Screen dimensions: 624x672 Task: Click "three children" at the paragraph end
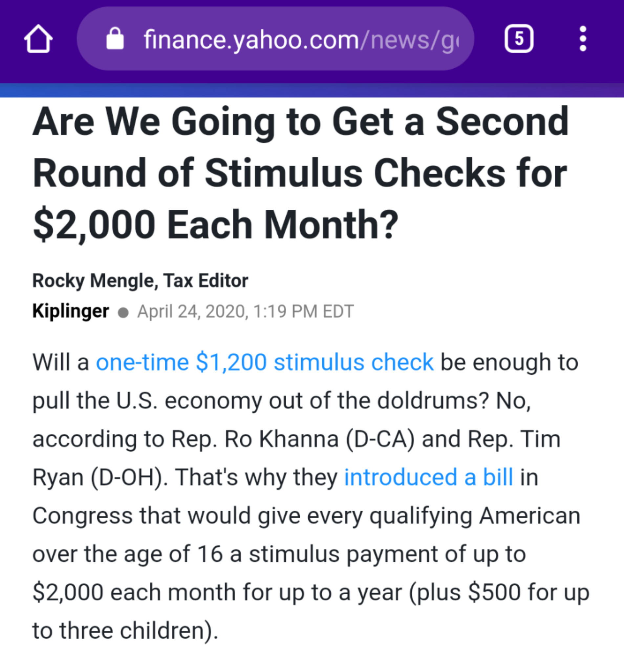click(132, 630)
